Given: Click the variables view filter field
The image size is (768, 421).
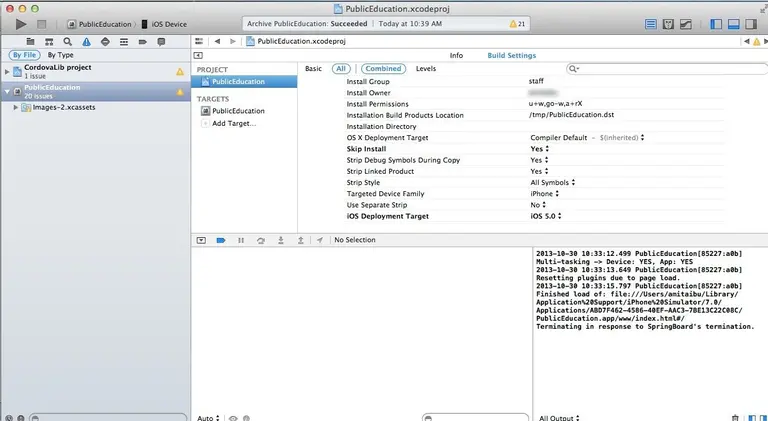Looking at the screenshot, I should 475,418.
